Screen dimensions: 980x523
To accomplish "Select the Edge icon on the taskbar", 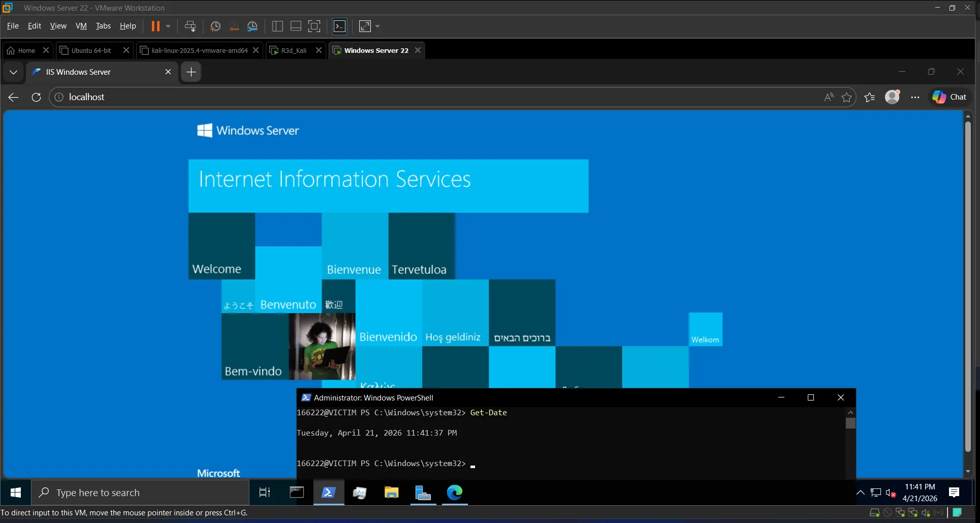I will [x=455, y=493].
